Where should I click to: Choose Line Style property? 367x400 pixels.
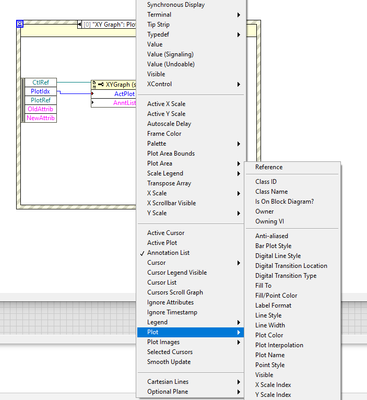coord(293,315)
